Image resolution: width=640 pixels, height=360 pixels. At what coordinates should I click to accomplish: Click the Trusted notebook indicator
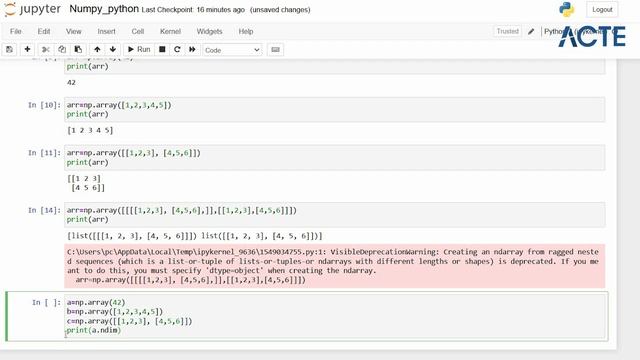click(x=507, y=31)
